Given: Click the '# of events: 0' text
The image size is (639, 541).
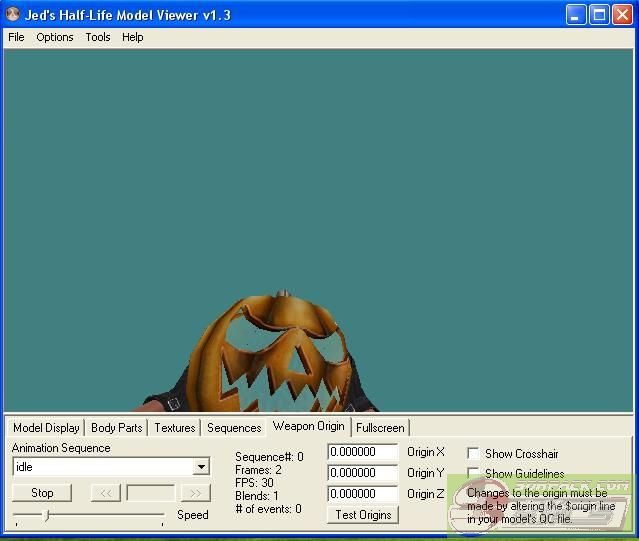Looking at the screenshot, I should [269, 509].
